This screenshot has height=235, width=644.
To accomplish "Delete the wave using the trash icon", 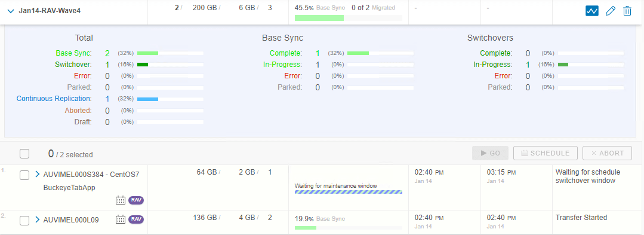I will [x=627, y=11].
